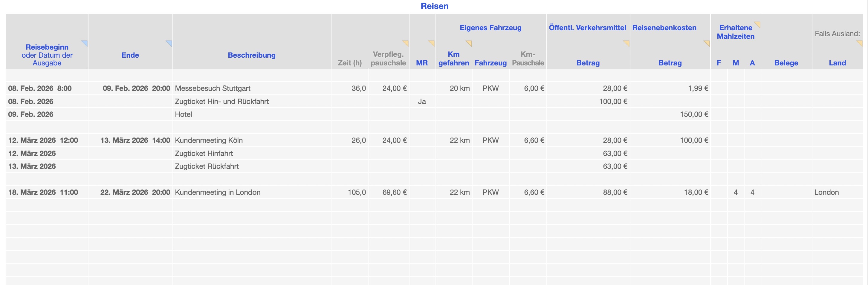Image resolution: width=868 pixels, height=285 pixels.
Task: Click the comment marker on Reisebeginn header
Action: (85, 43)
